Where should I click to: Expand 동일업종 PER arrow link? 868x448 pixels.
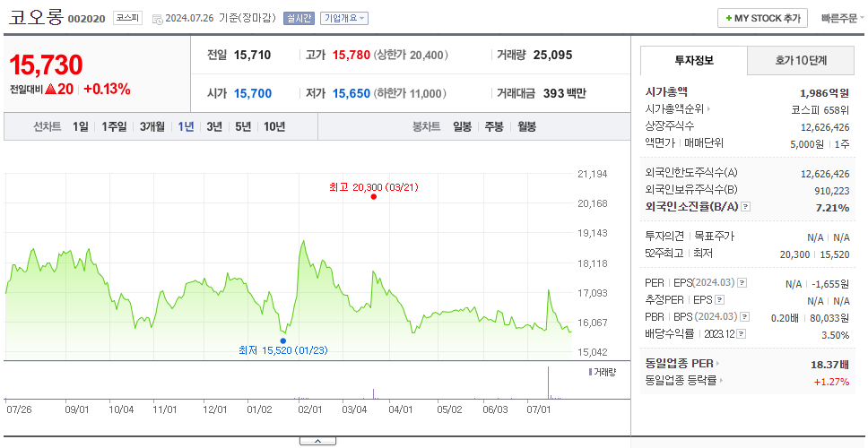click(x=718, y=364)
